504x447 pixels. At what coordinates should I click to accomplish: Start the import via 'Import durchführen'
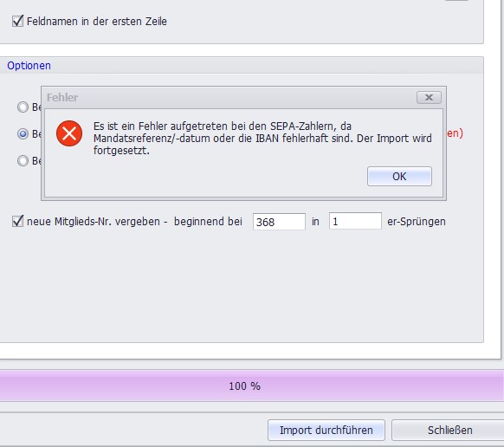point(326,431)
